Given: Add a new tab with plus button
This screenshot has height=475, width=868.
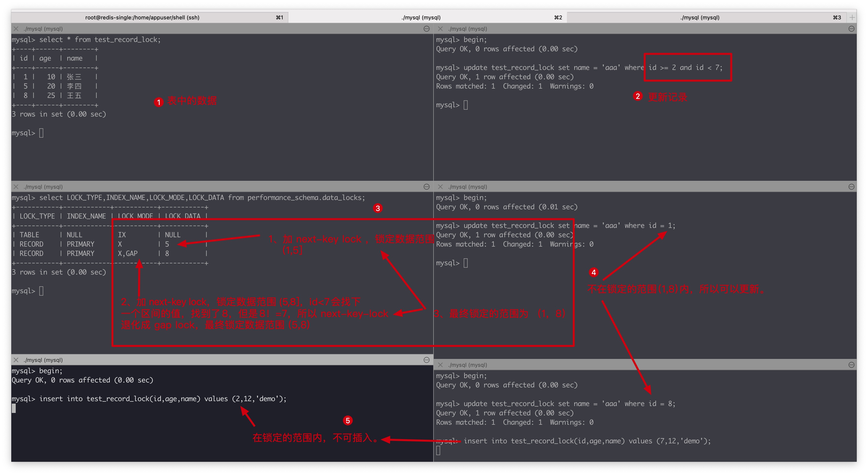Looking at the screenshot, I should [852, 17].
